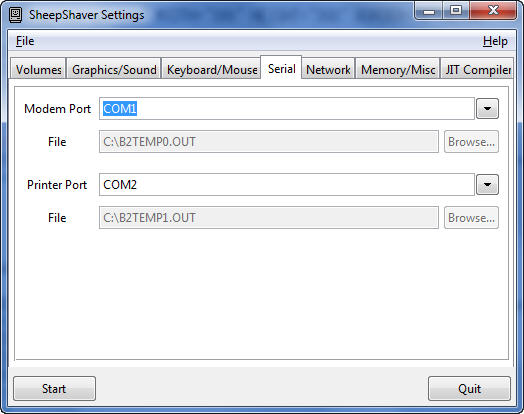Switch to the Volumes tab
This screenshot has height=414, width=524.
click(x=38, y=70)
